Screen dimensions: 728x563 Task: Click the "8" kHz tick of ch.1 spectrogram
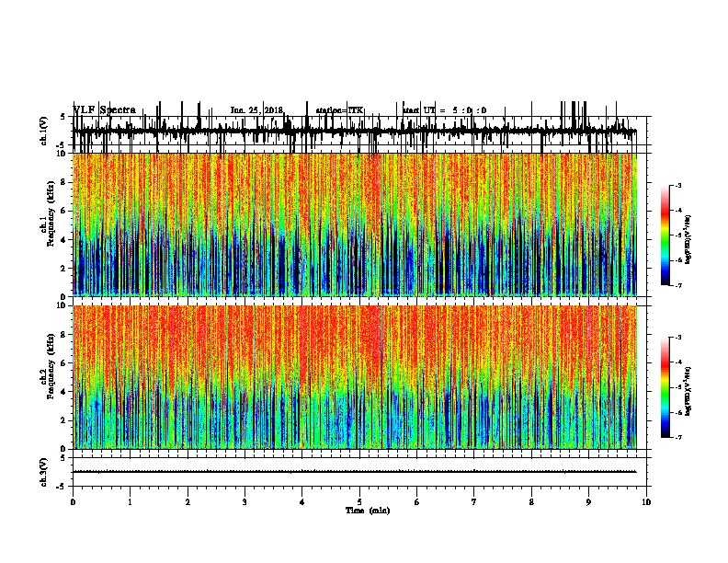pos(63,182)
